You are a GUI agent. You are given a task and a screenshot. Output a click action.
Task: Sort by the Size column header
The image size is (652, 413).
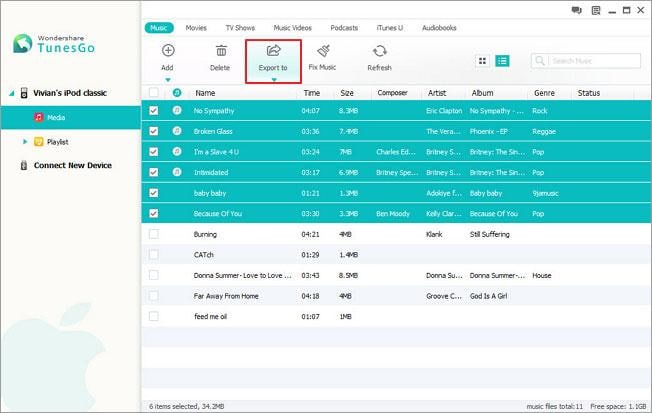click(347, 93)
